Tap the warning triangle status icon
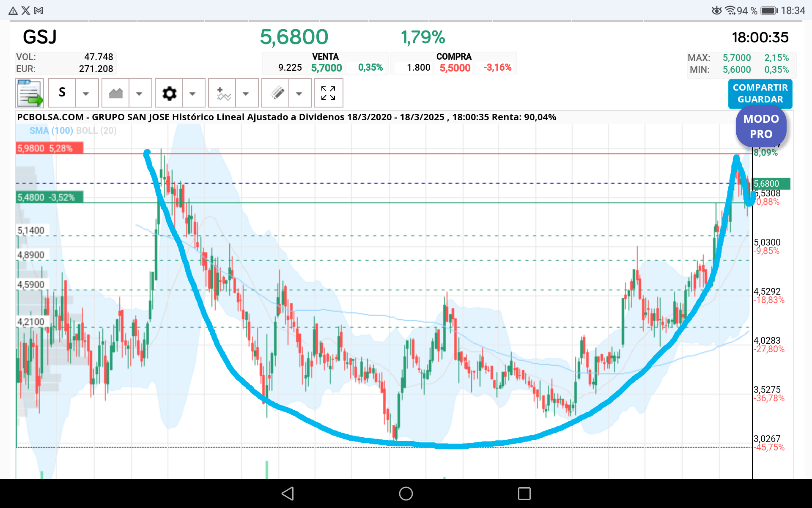The width and height of the screenshot is (812, 508). pyautogui.click(x=13, y=11)
